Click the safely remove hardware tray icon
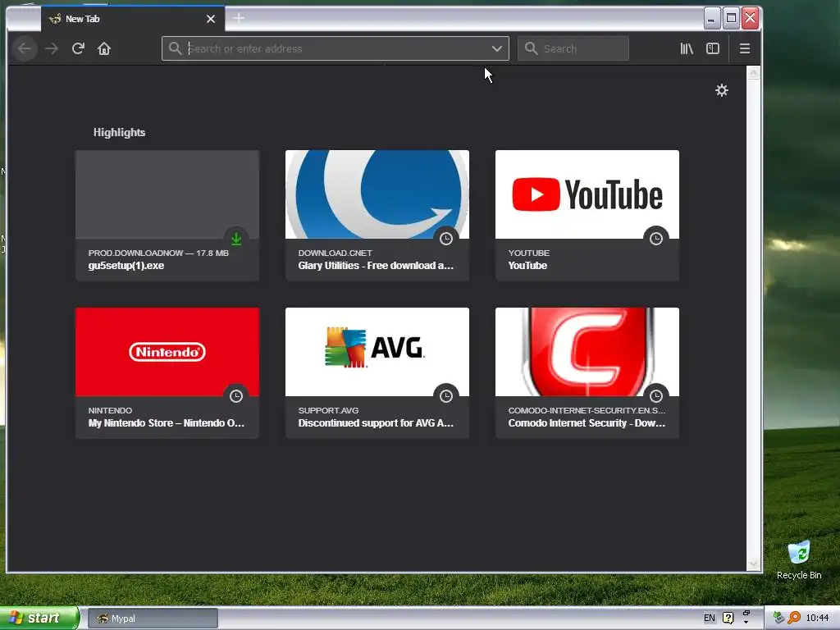840x630 pixels. (x=778, y=619)
